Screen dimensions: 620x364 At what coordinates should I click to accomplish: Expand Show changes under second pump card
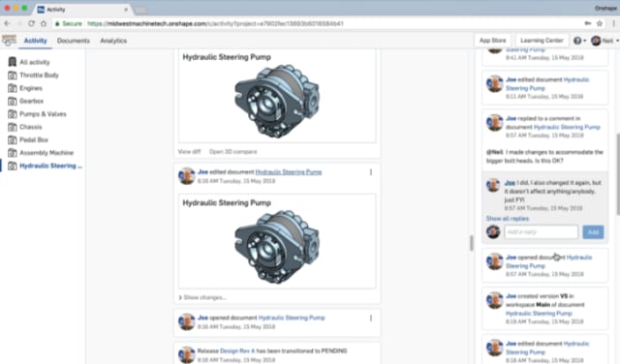coord(202,297)
